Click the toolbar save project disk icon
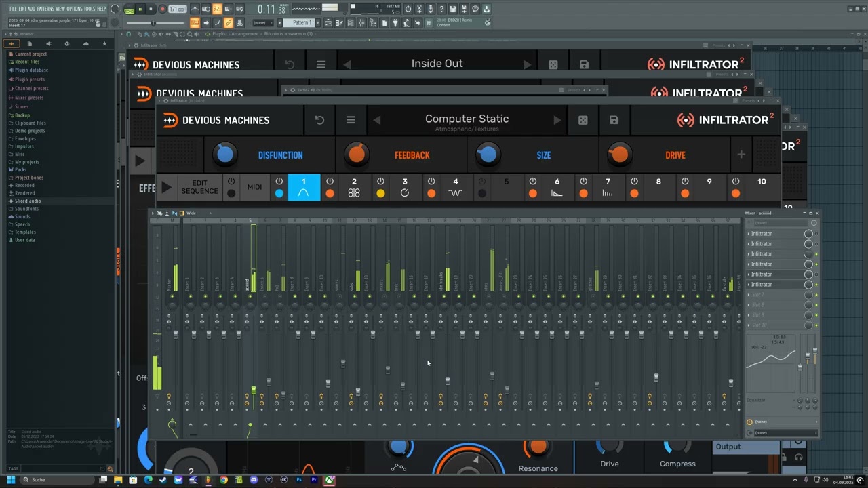 [453, 9]
